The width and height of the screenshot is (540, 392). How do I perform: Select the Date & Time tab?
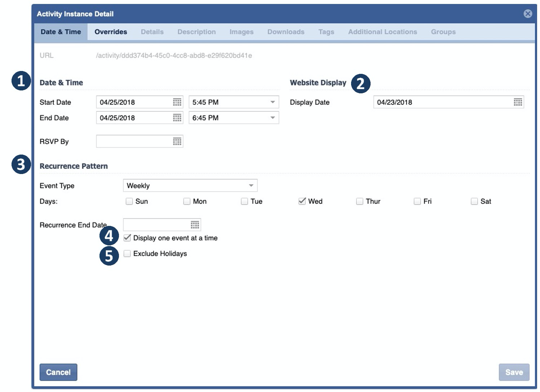click(61, 32)
